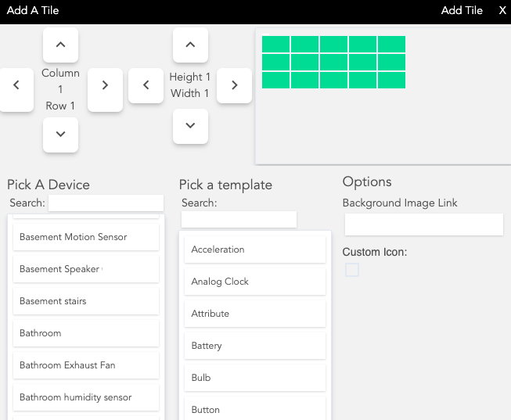Click the Background Image Link input

424,224
